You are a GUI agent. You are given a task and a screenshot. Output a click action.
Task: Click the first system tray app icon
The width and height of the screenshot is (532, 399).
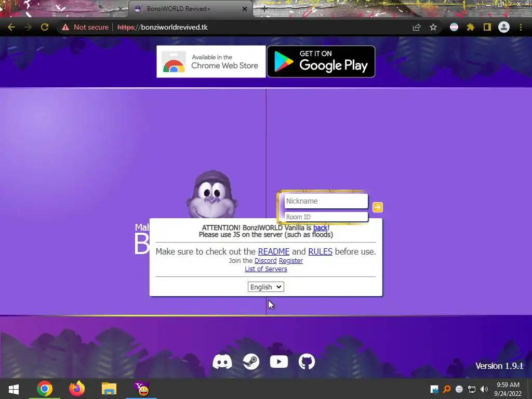click(434, 389)
